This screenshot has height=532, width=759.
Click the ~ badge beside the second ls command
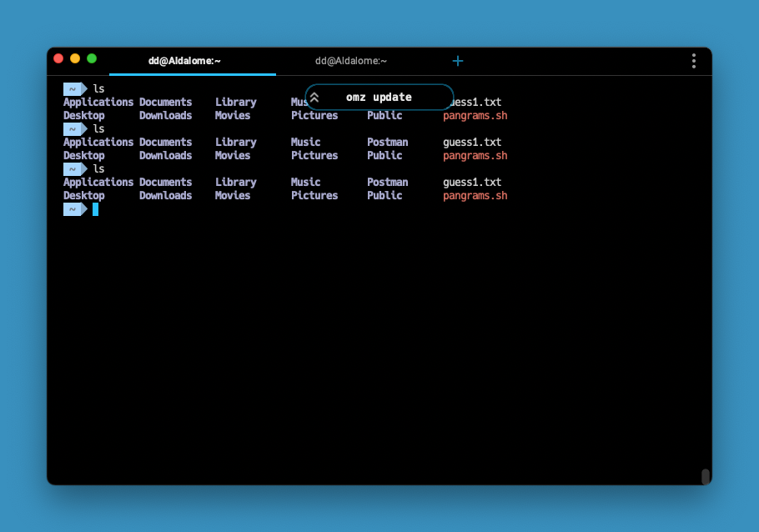click(73, 128)
